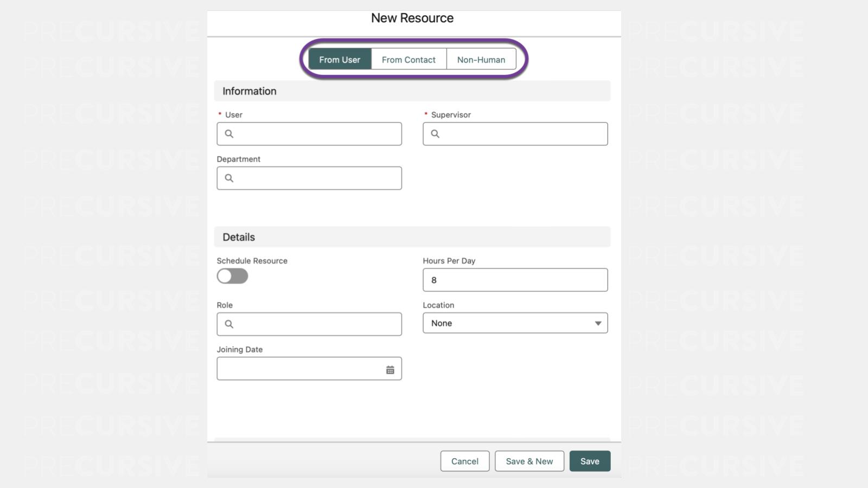
Task: Click the search icon in Supervisor field
Action: pos(435,133)
